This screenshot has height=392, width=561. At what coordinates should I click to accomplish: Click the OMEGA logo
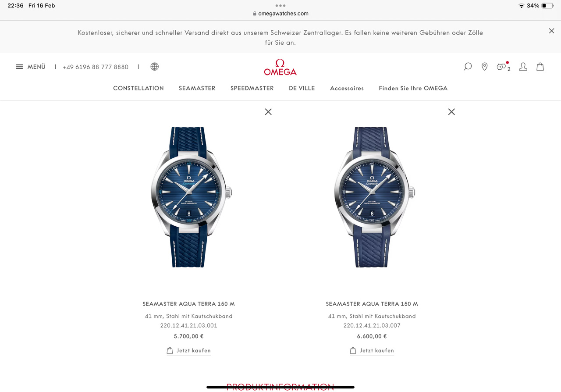[280, 67]
